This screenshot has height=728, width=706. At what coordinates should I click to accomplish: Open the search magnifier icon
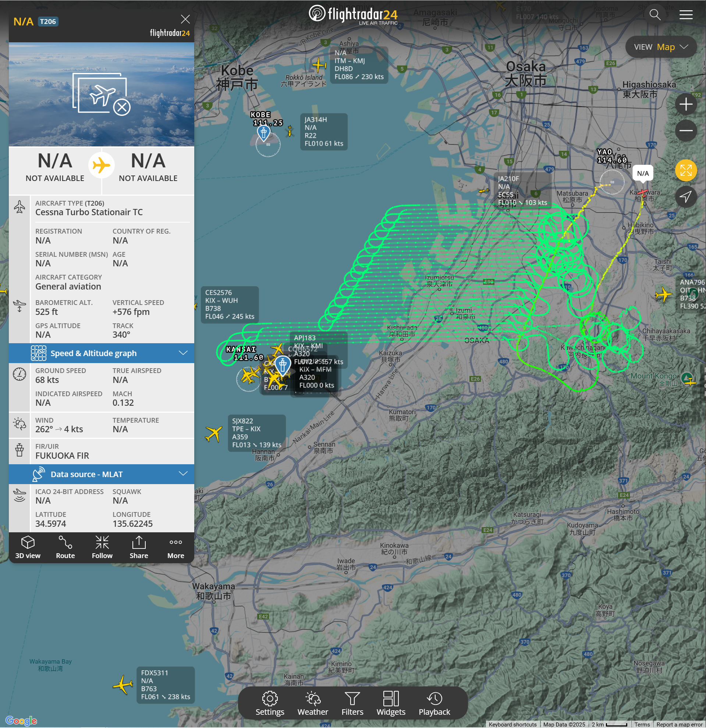tap(655, 15)
